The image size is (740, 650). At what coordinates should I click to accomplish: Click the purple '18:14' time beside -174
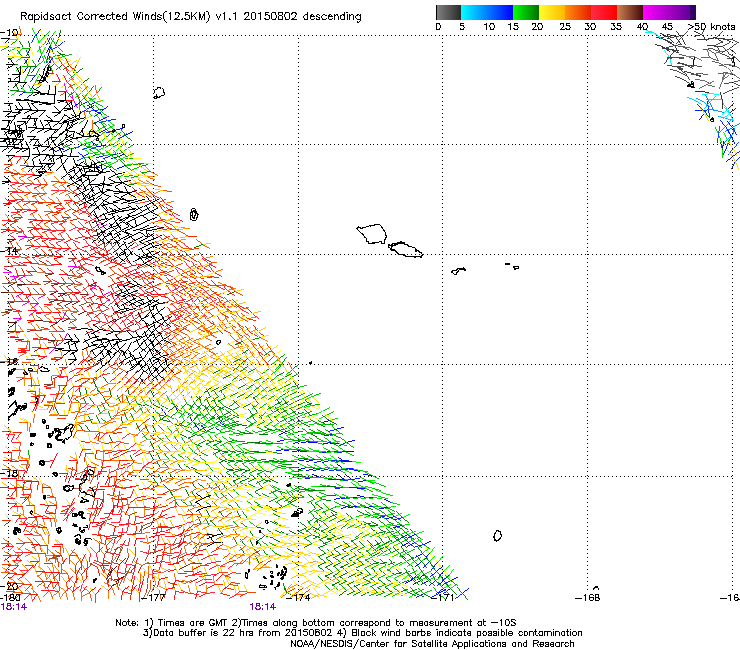click(262, 607)
